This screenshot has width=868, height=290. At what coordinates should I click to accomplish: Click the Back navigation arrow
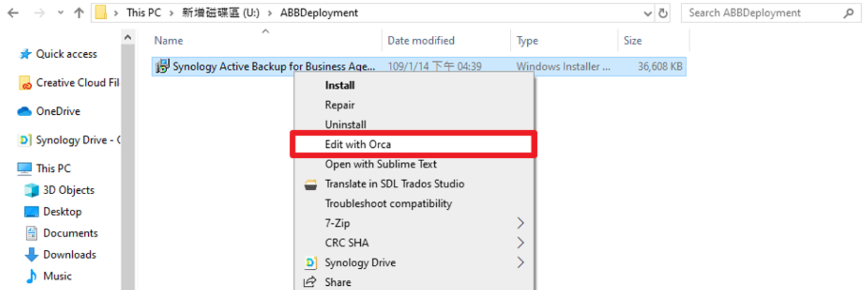(13, 13)
